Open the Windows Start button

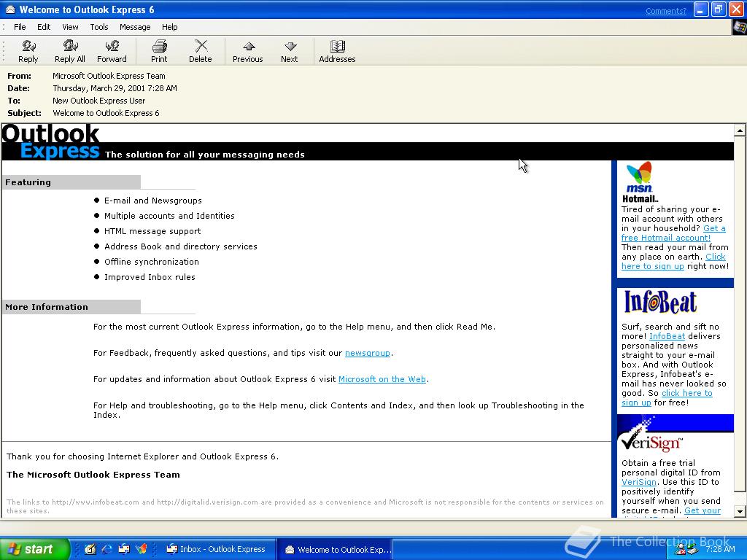pos(34,549)
